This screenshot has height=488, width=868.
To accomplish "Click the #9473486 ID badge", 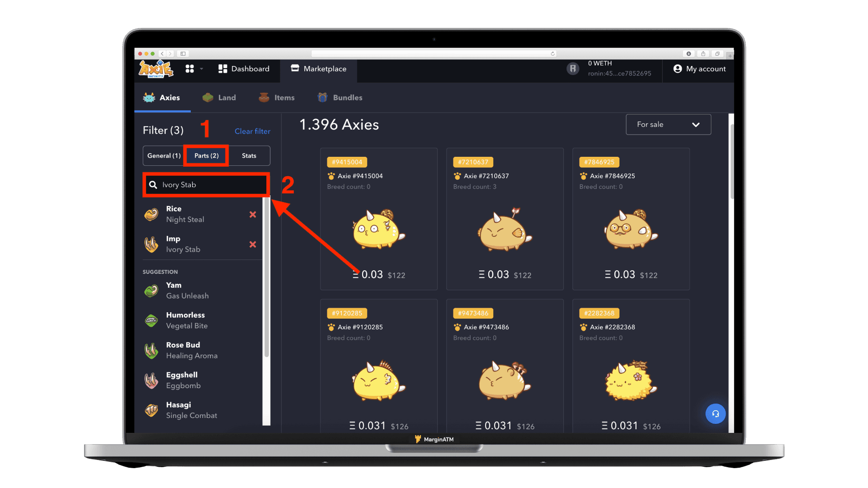I will click(x=473, y=313).
